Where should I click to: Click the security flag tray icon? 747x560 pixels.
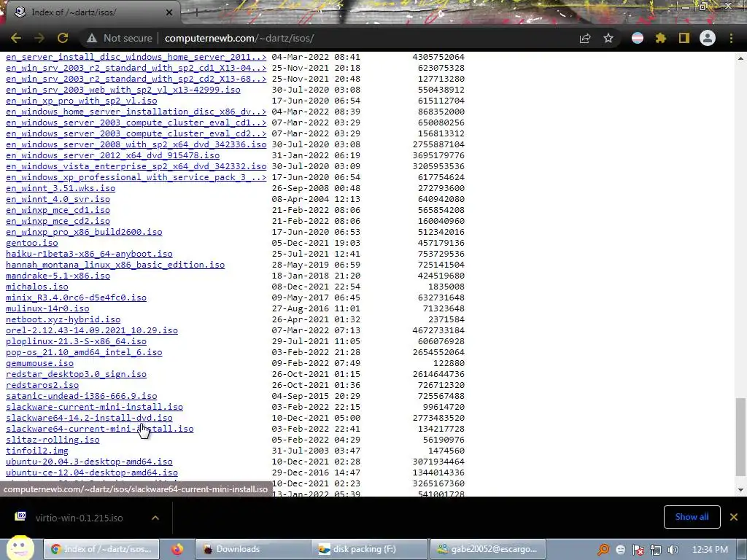tap(638, 550)
